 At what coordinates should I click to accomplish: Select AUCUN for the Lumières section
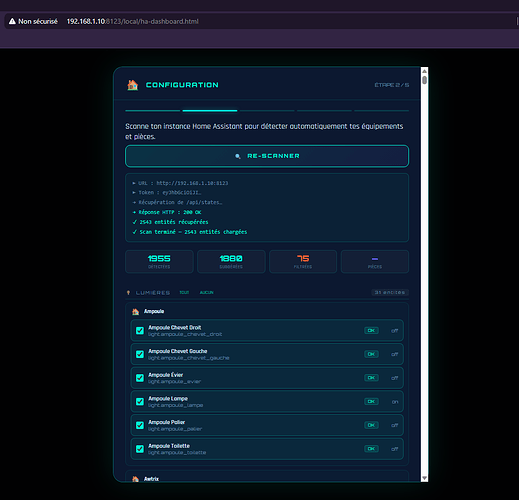(207, 292)
